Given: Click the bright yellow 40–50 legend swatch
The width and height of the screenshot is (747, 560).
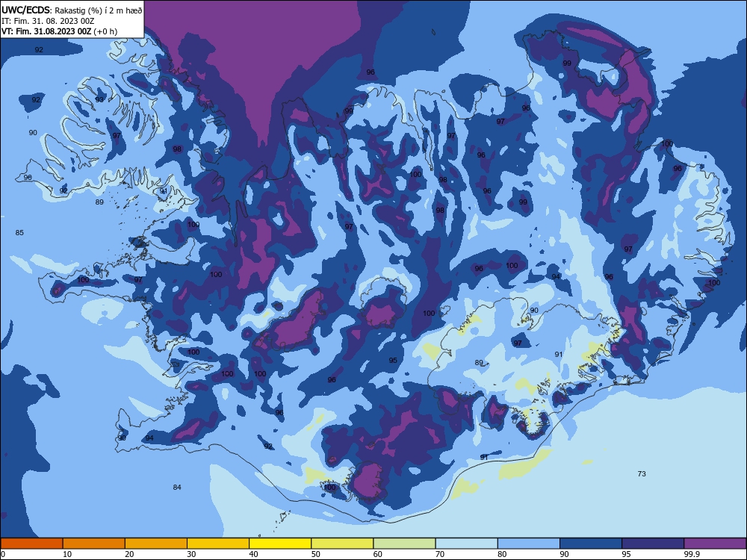Looking at the screenshot, I should [x=280, y=544].
